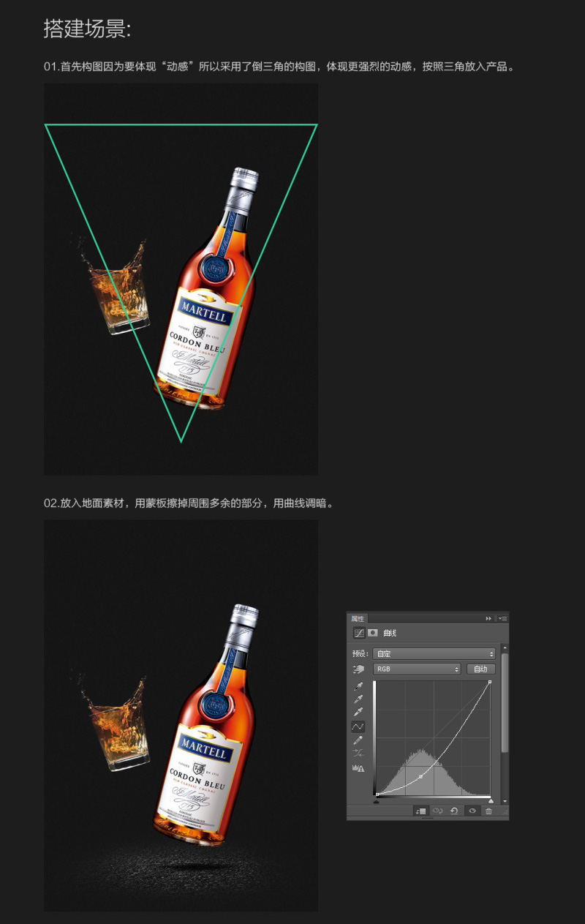Click the black point input slider triangle
This screenshot has height=924, width=585.
tap(376, 802)
